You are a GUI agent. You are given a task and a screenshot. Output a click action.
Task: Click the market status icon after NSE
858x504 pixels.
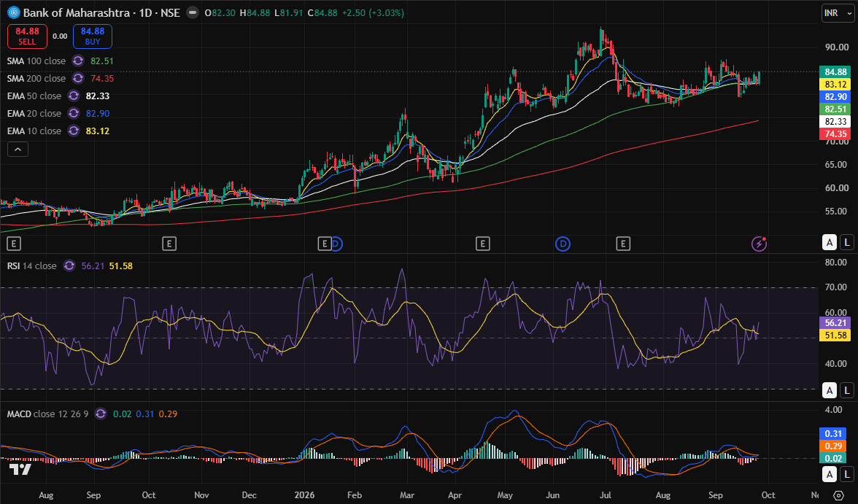[x=193, y=12]
